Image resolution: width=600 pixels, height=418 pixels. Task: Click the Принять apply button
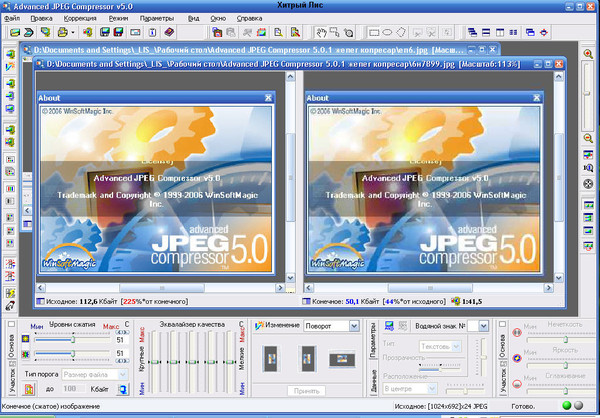[307, 391]
